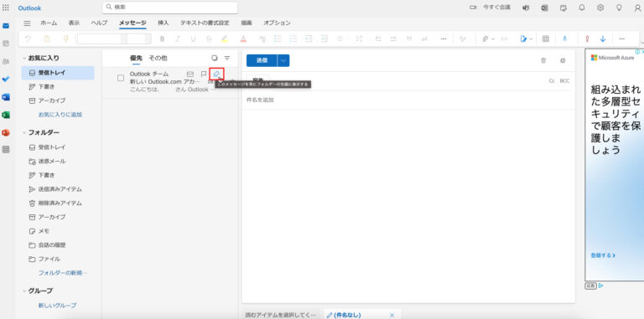Click the blue 送信 button
This screenshot has width=644, height=319.
click(x=262, y=60)
